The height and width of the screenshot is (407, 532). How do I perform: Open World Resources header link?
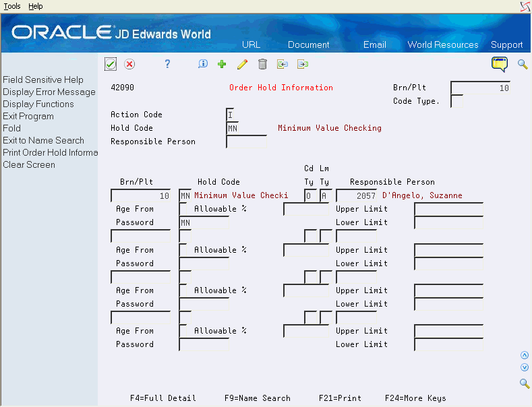pyautogui.click(x=443, y=44)
